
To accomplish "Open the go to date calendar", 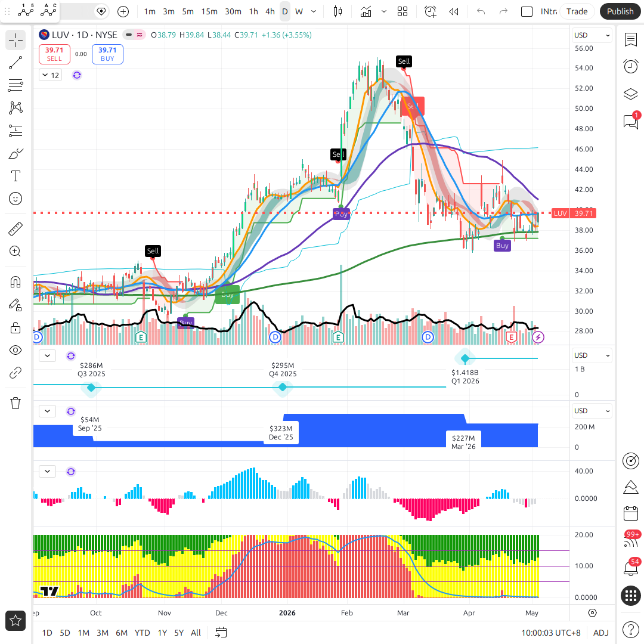I will (x=221, y=633).
